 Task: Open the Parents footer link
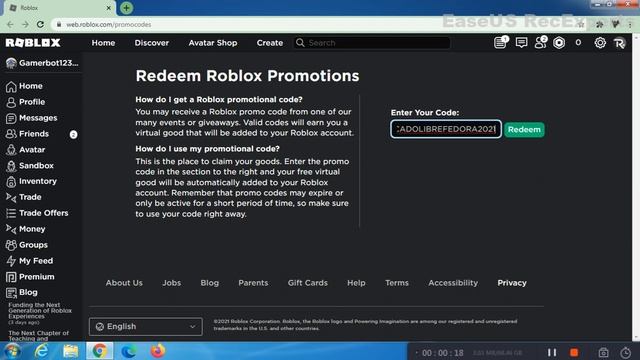tap(253, 283)
